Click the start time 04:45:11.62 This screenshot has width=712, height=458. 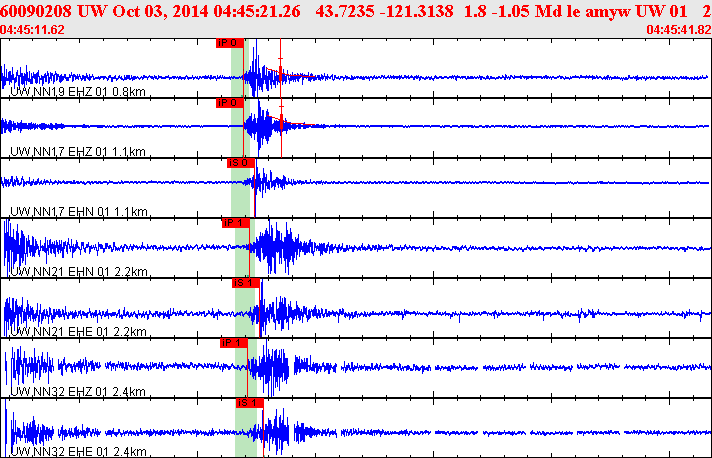tap(32, 30)
